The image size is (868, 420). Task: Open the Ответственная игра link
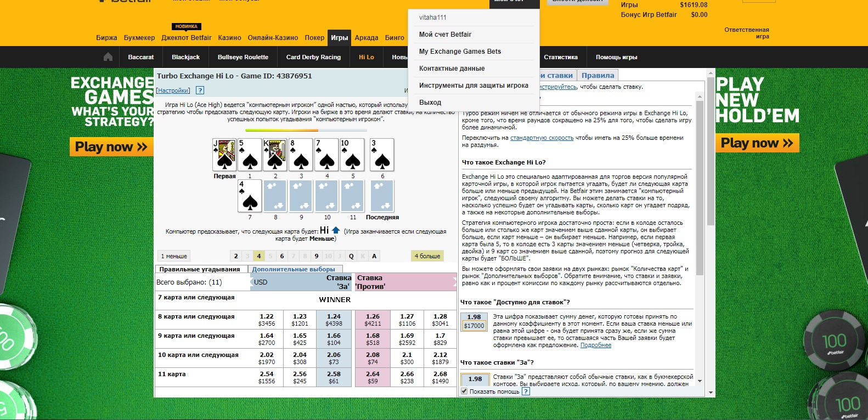pyautogui.click(x=747, y=33)
